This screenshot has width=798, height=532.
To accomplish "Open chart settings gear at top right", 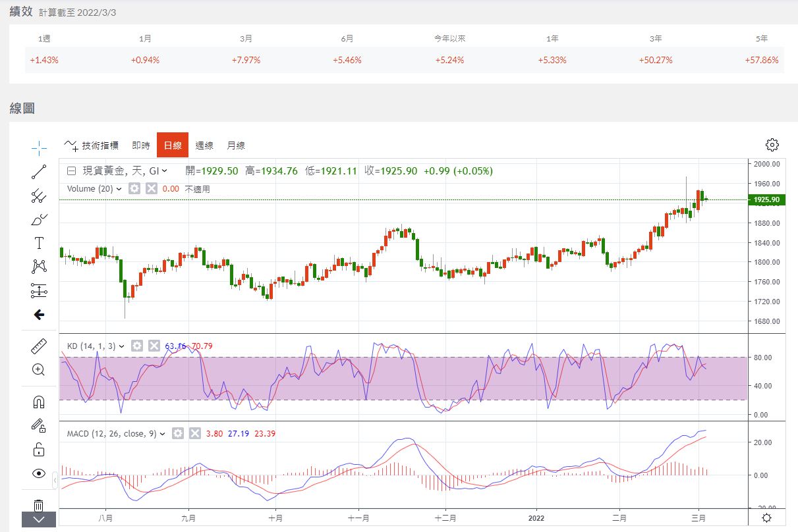I will 772,145.
